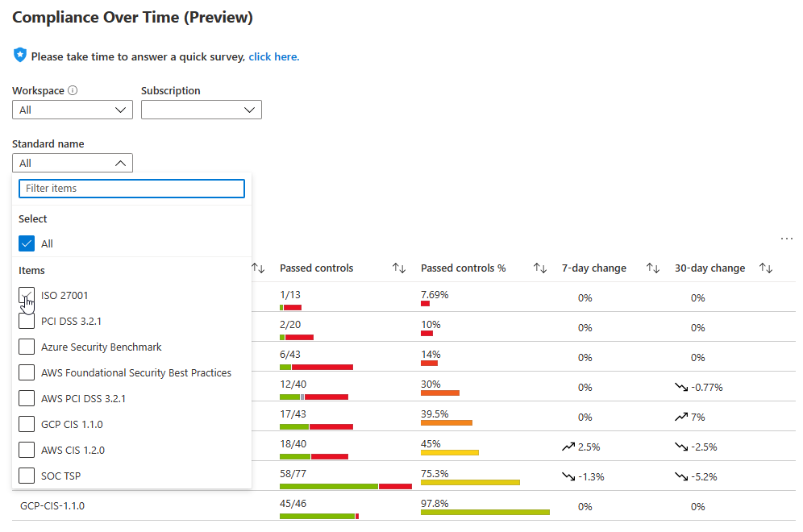Sort the 30-day change column
This screenshot has height=532, width=803.
(x=767, y=267)
